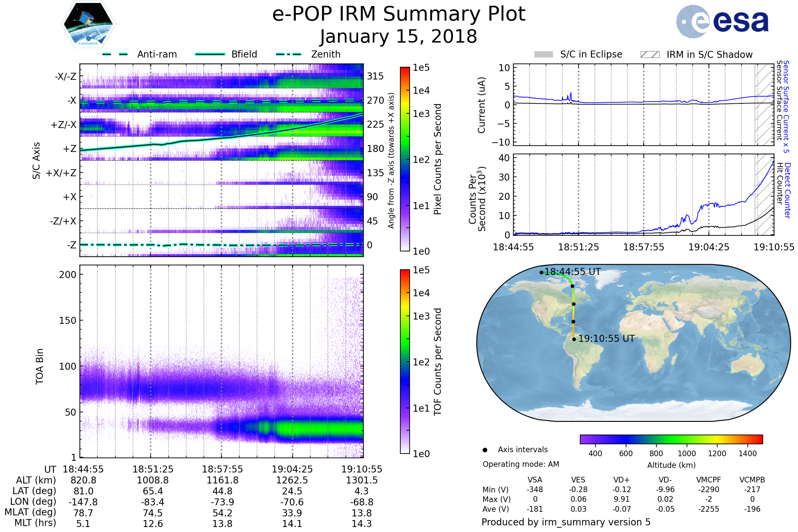Click the Bfield solid legend line

(x=210, y=54)
